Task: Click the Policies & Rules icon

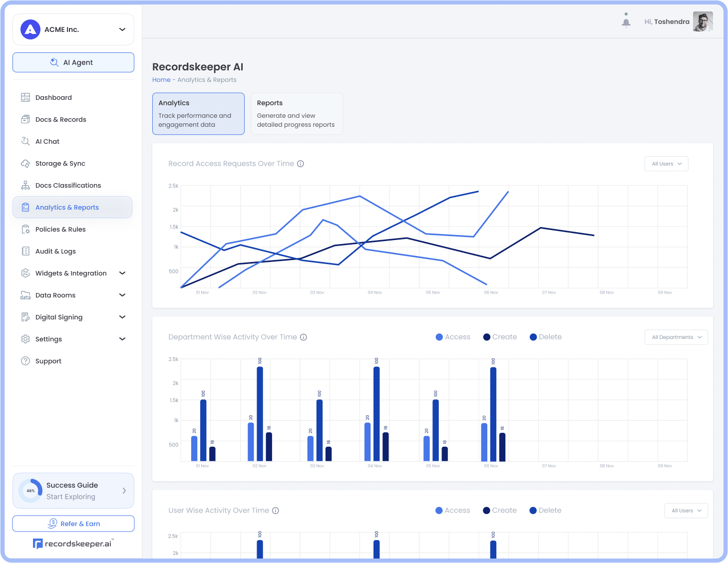Action: coord(25,229)
